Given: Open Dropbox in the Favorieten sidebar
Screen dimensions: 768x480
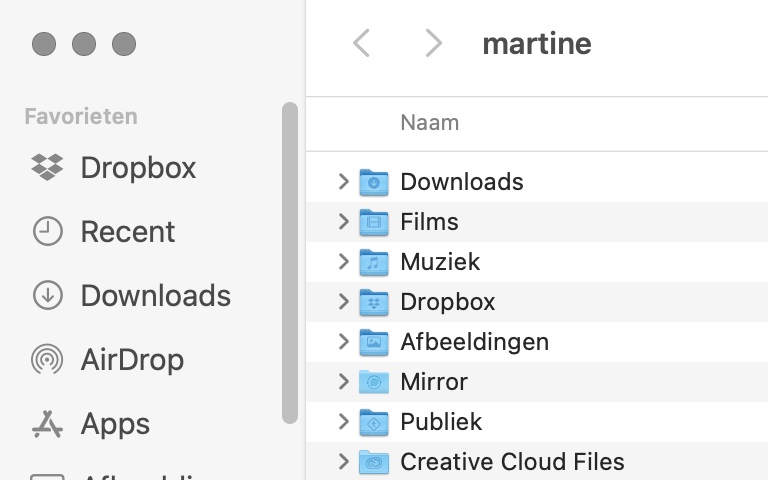Looking at the screenshot, I should coord(138,167).
